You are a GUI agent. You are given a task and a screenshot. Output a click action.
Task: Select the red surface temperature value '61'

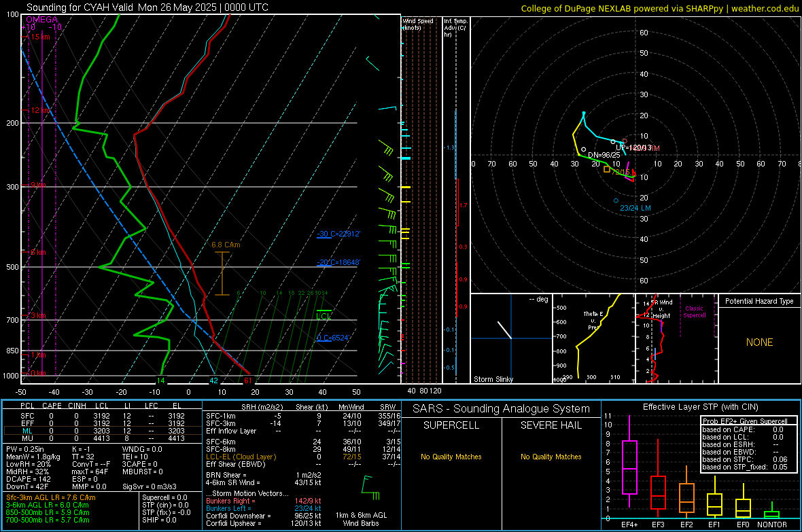coord(247,380)
